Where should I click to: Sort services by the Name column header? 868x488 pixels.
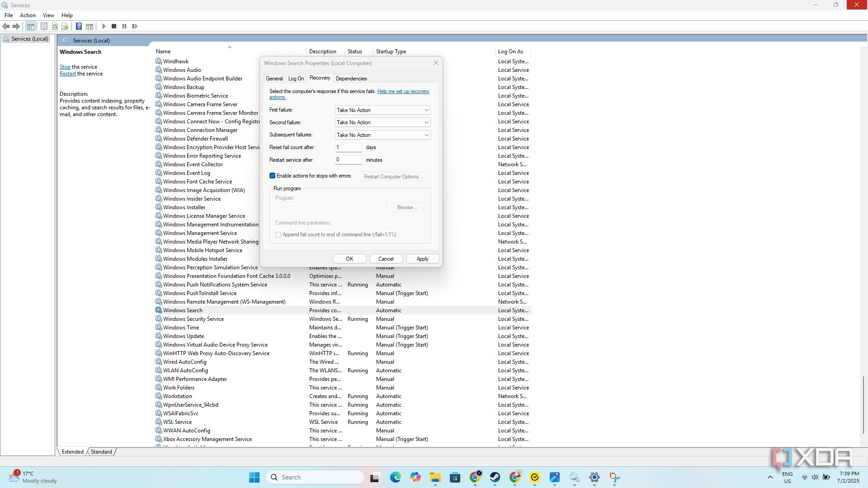tap(230, 52)
